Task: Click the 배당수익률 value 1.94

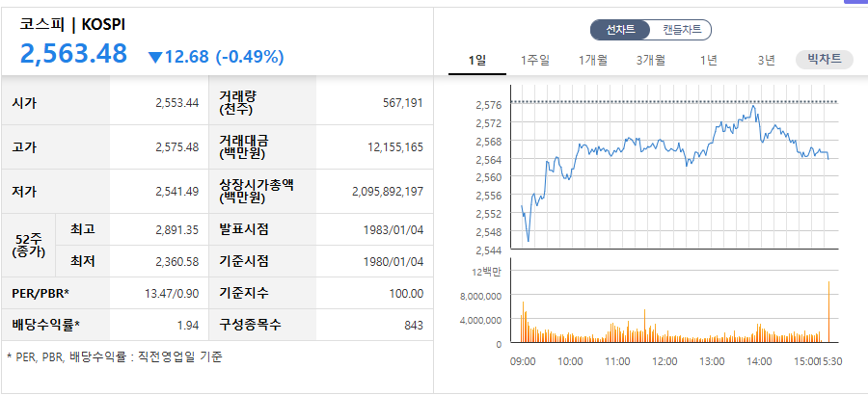Action: click(188, 326)
